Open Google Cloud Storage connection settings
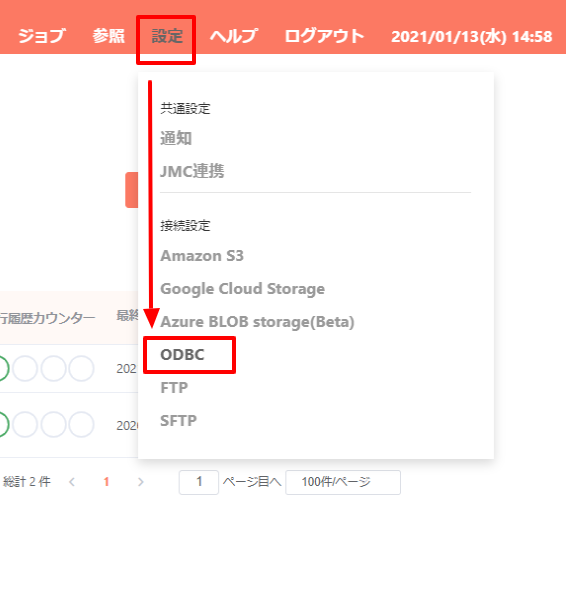Viewport: 566px width, 601px height. click(243, 289)
